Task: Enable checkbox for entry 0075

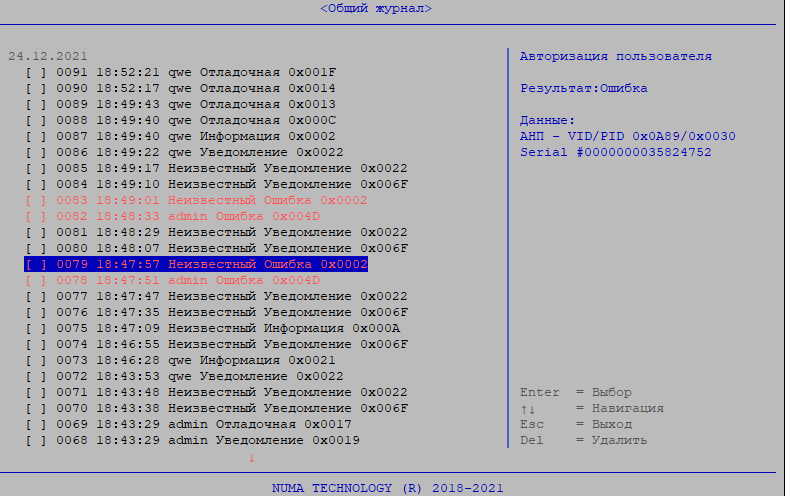Action: (x=36, y=328)
